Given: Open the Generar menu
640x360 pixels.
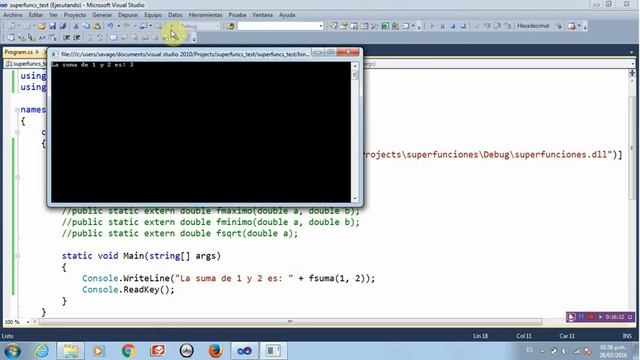Looking at the screenshot, I should [102, 15].
